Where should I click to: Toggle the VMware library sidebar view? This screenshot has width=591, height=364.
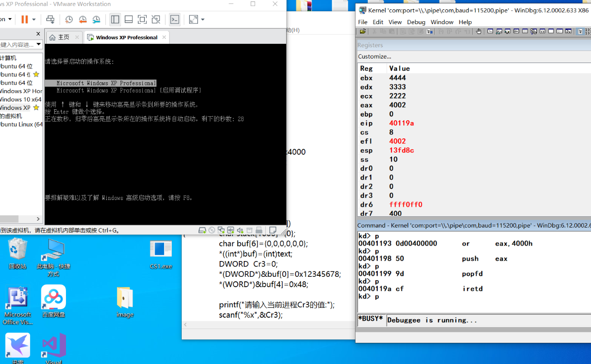(115, 20)
